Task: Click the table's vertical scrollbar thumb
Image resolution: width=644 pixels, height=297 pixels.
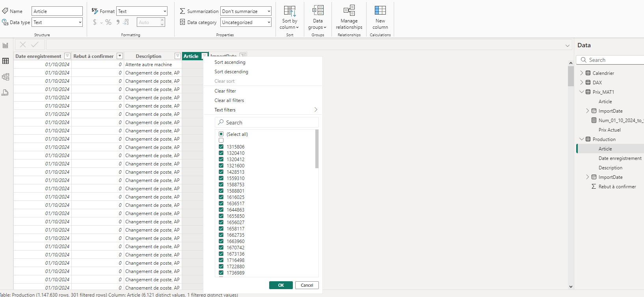Action: [571, 76]
